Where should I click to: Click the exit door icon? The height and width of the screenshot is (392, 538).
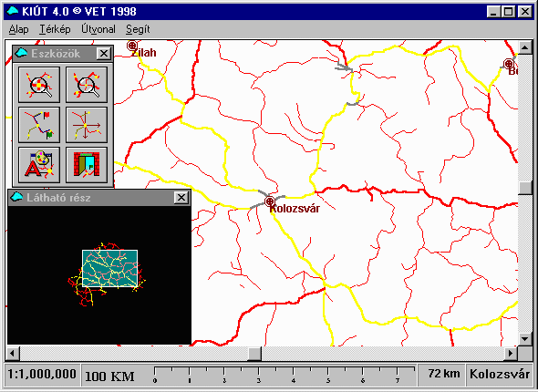(x=87, y=165)
